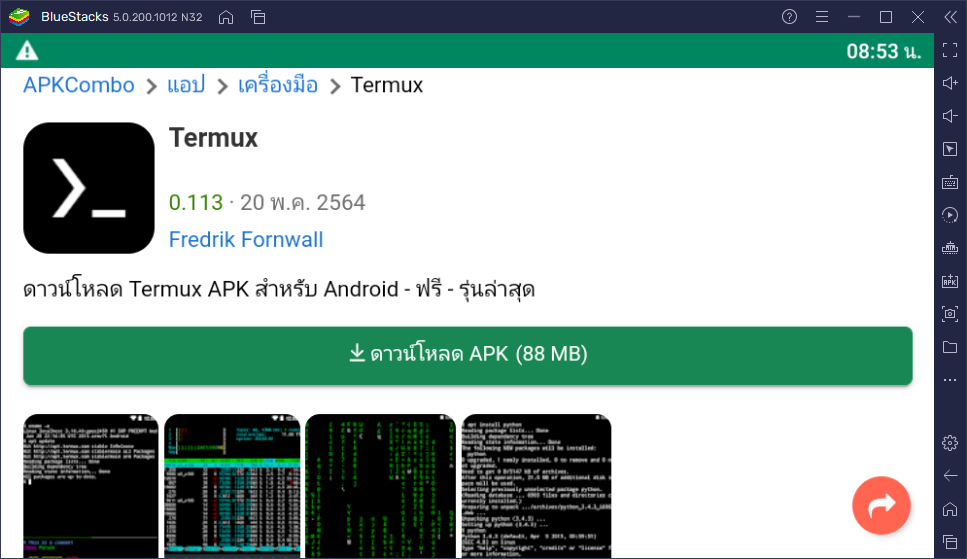Show more sidebar tools ellipsis

[950, 380]
